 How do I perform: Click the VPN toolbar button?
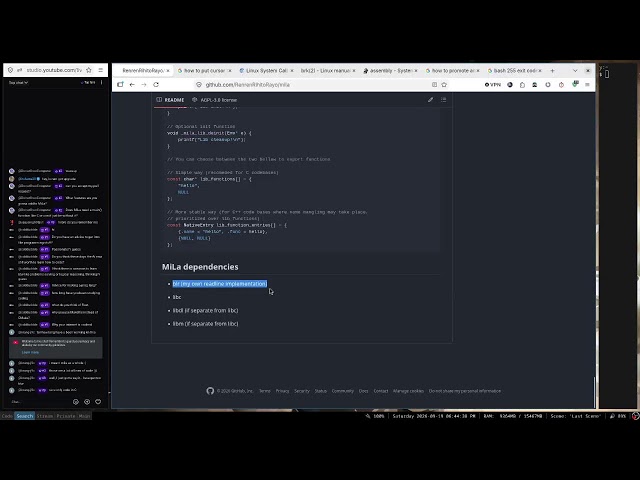coord(493,84)
